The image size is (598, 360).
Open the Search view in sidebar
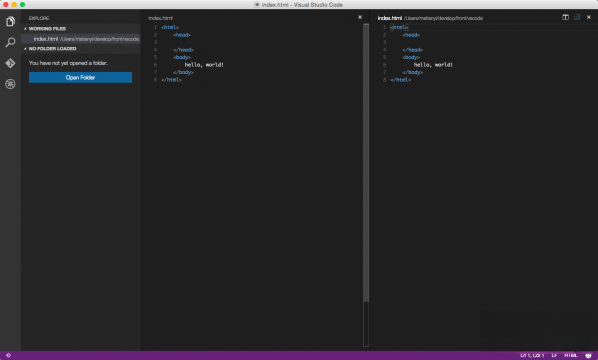[10, 42]
